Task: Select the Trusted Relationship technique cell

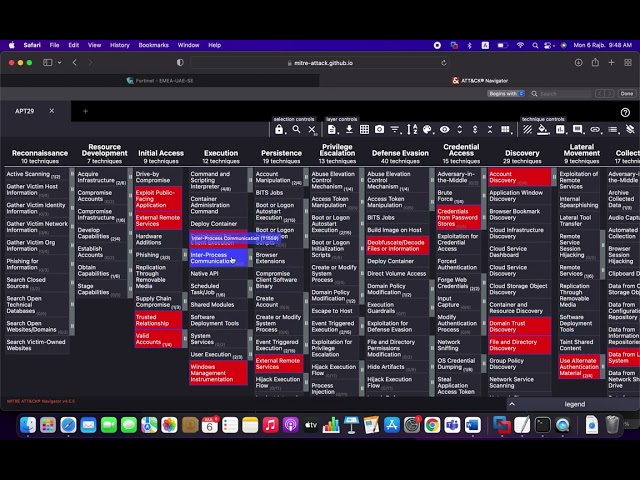Action: pos(158,320)
